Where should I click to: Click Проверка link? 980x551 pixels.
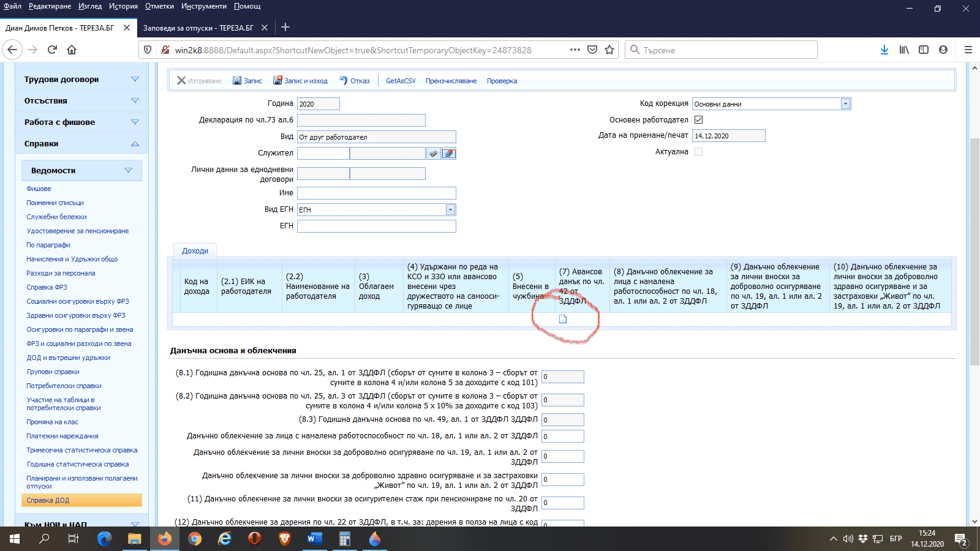pyautogui.click(x=502, y=81)
